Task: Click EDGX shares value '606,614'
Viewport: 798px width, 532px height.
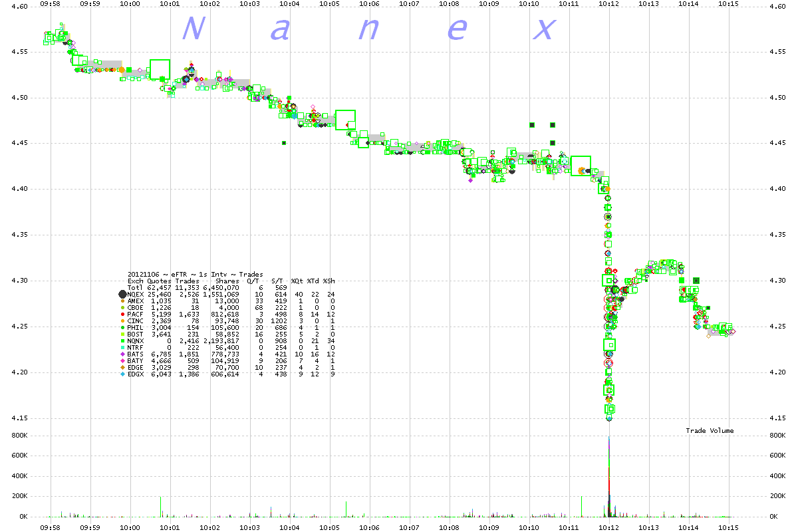Action: (x=226, y=374)
